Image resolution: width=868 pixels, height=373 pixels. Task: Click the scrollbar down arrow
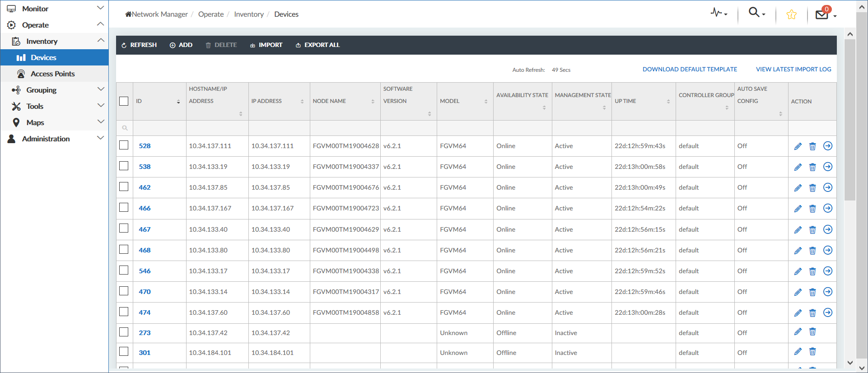pos(850,363)
